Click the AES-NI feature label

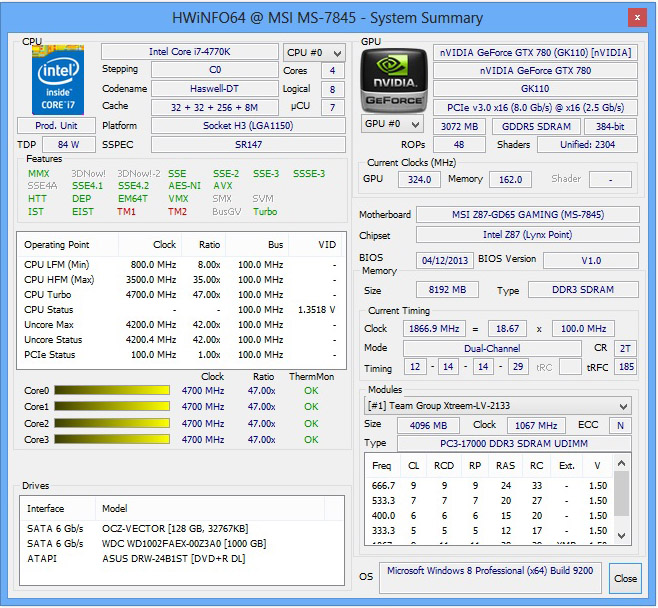(184, 186)
